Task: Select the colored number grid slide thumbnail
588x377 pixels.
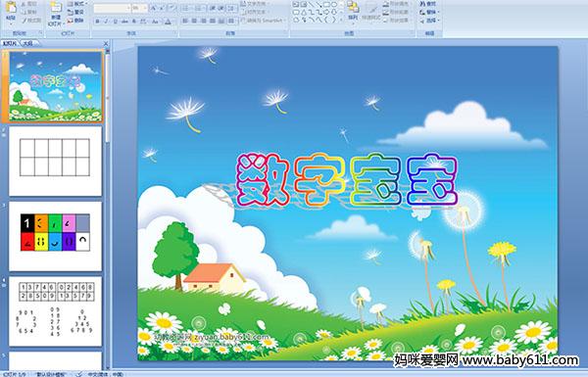Action: click(x=55, y=236)
